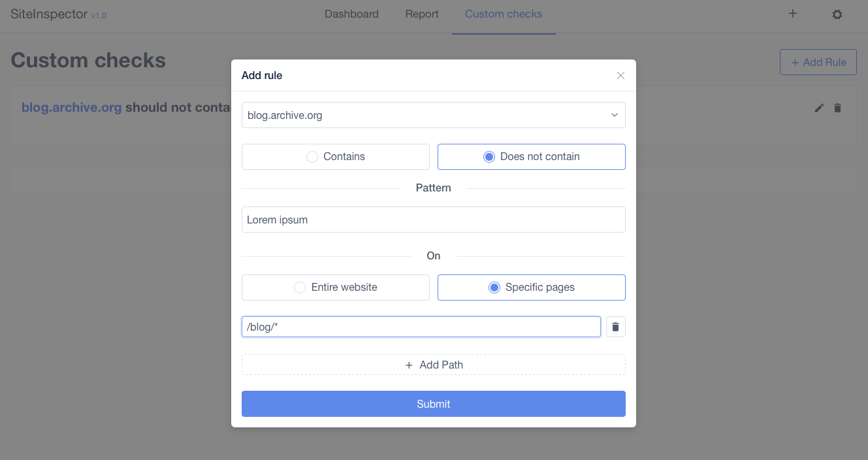This screenshot has width=868, height=460.
Task: Click the pencil icon to edit the rule
Action: pyautogui.click(x=819, y=108)
